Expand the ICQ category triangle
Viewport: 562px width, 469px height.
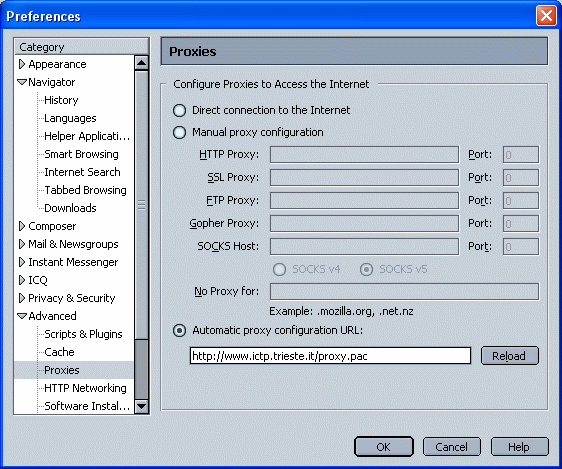coord(22,280)
